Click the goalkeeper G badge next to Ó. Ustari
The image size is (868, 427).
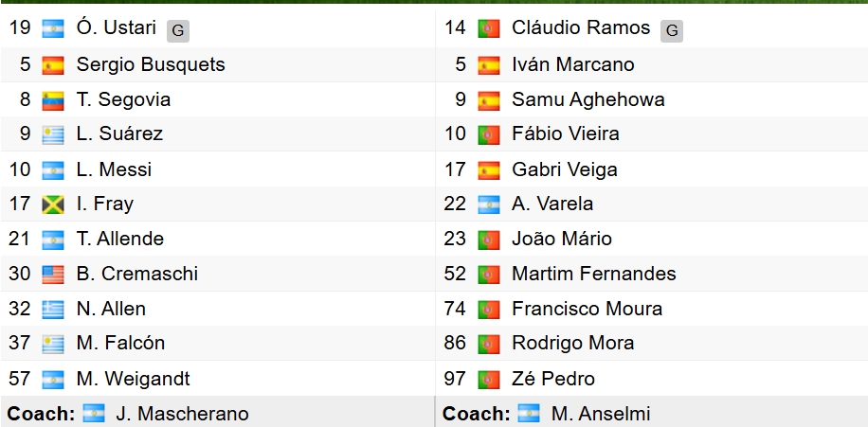(177, 30)
